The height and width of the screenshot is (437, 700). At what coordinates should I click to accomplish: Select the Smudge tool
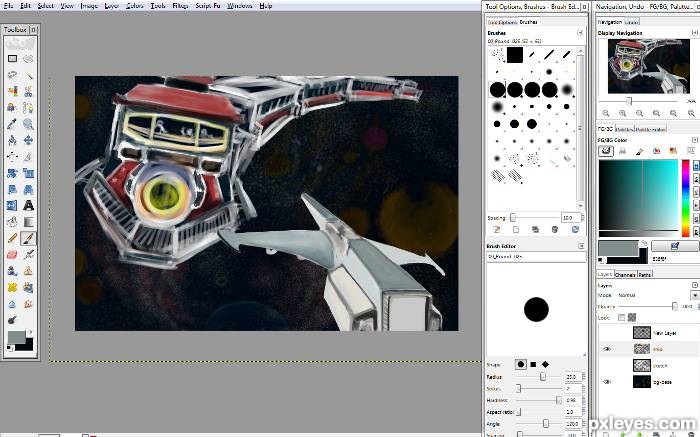28,304
